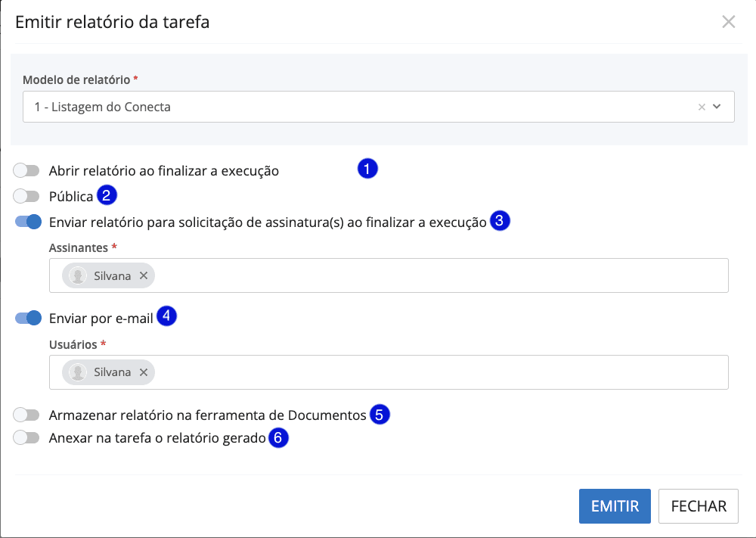The height and width of the screenshot is (538, 756).
Task: Remove Silvana from Usuários field
Action: (x=144, y=372)
